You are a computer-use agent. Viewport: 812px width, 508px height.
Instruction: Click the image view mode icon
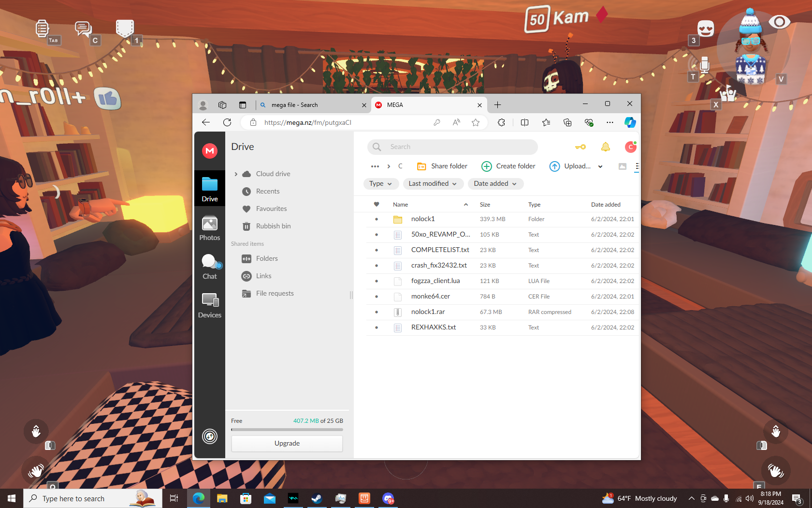tap(623, 166)
